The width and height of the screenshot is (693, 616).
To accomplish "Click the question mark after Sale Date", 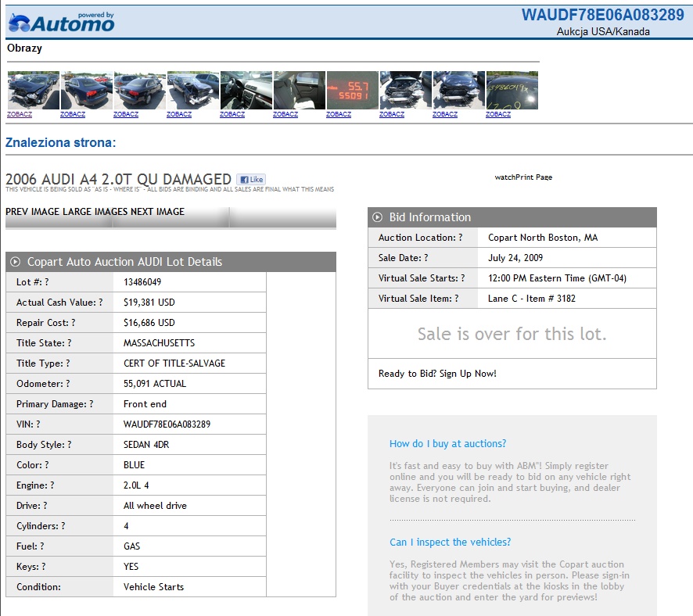I will point(426,258).
